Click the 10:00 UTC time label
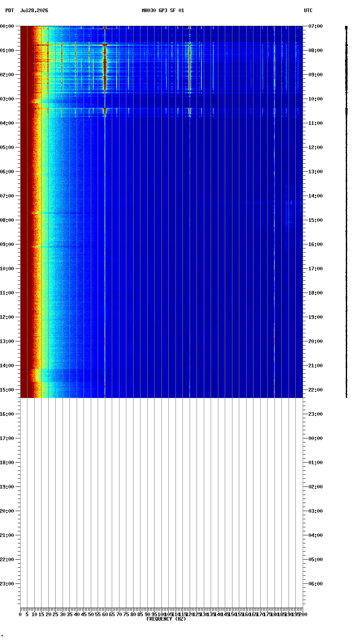Screen dimensions: 364x640 pyautogui.click(x=316, y=99)
